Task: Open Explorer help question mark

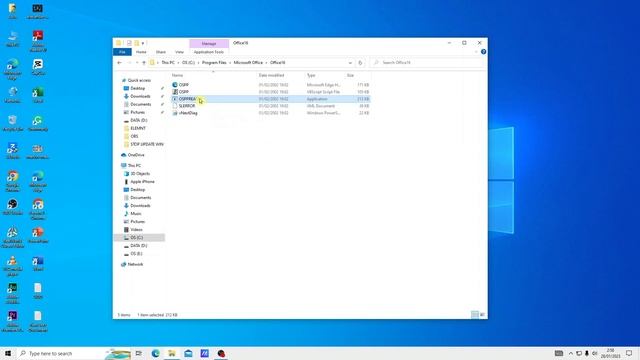Action: pos(483,52)
